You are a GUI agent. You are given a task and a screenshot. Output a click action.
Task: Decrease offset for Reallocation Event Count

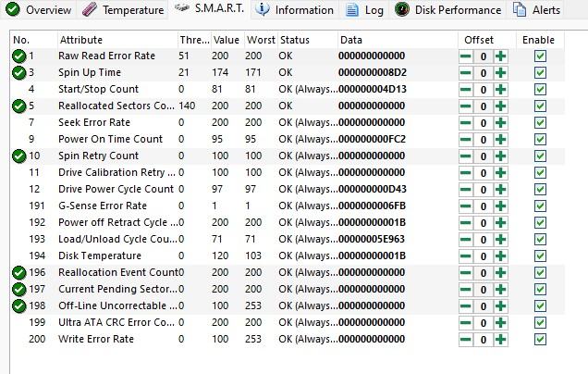pos(466,273)
